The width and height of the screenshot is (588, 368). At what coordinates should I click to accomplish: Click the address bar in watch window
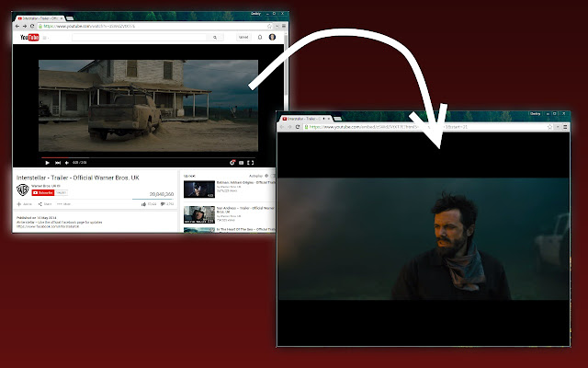(x=153, y=27)
